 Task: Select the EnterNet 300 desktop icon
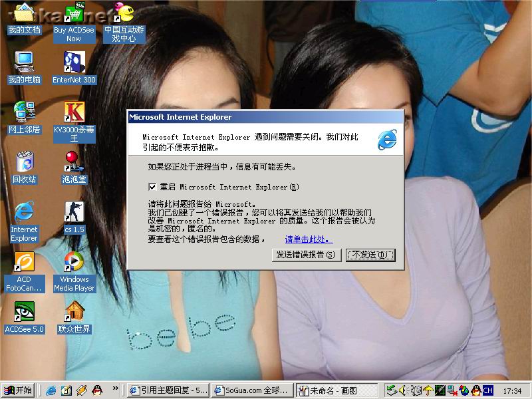74,68
